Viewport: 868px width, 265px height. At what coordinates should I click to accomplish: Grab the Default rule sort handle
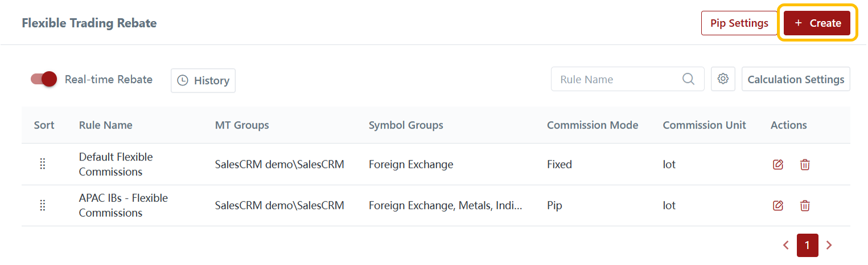42,164
